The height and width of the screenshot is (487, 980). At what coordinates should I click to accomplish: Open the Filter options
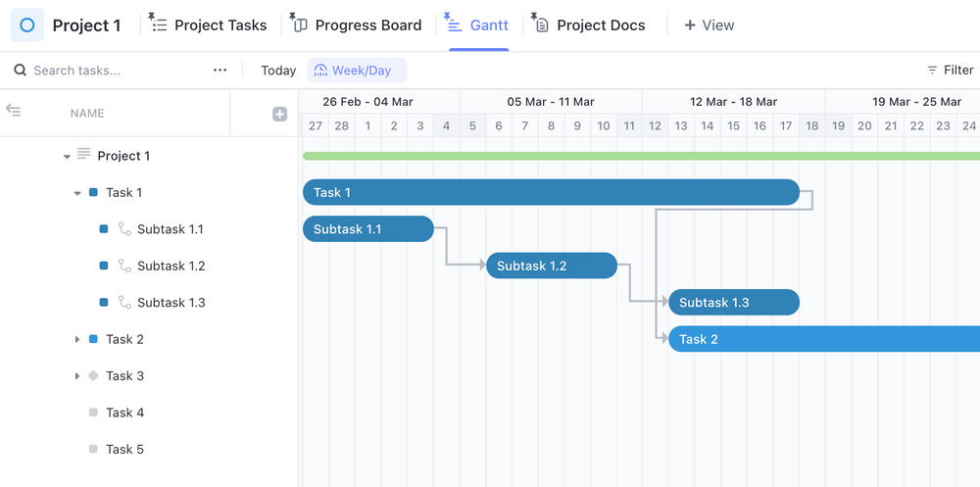pyautogui.click(x=950, y=71)
